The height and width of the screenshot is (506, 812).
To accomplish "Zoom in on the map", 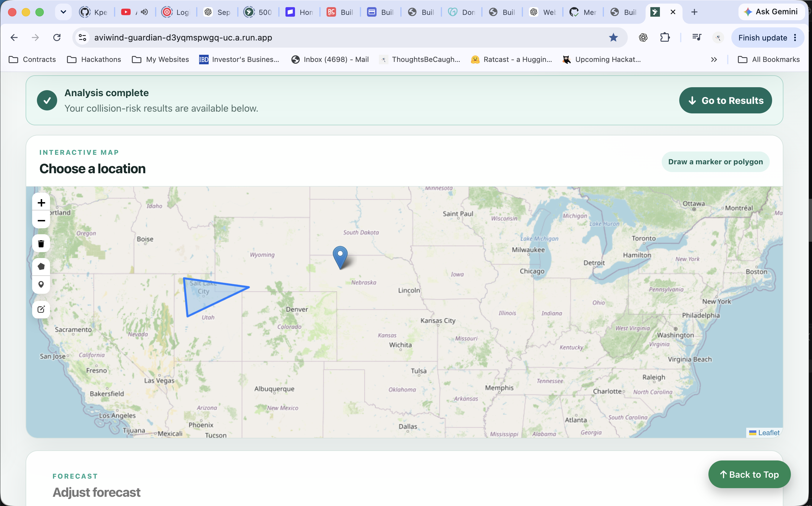I will [41, 202].
